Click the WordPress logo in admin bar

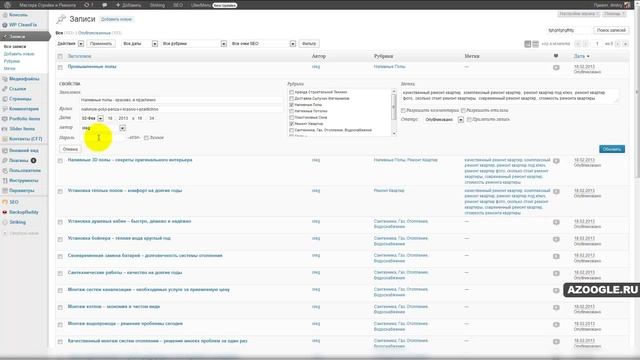7,5
